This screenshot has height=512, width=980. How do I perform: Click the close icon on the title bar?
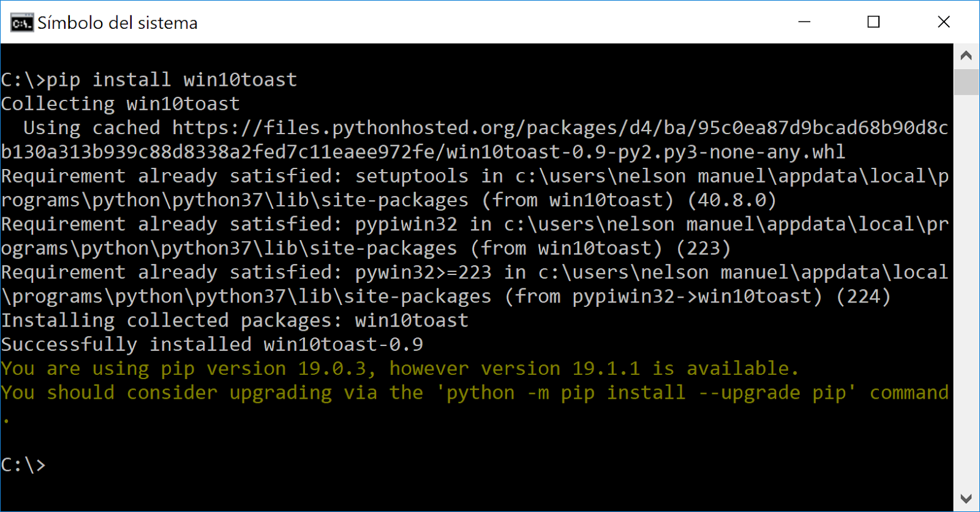pos(943,22)
